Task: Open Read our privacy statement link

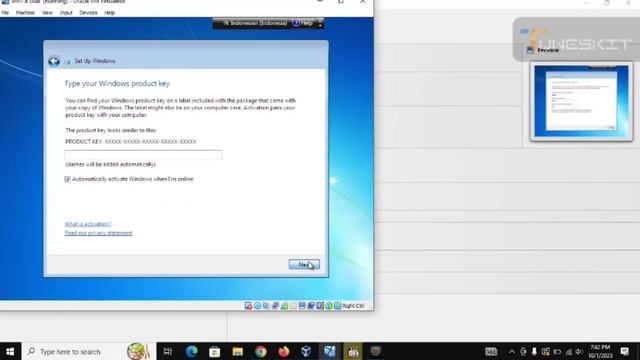Action: point(98,233)
